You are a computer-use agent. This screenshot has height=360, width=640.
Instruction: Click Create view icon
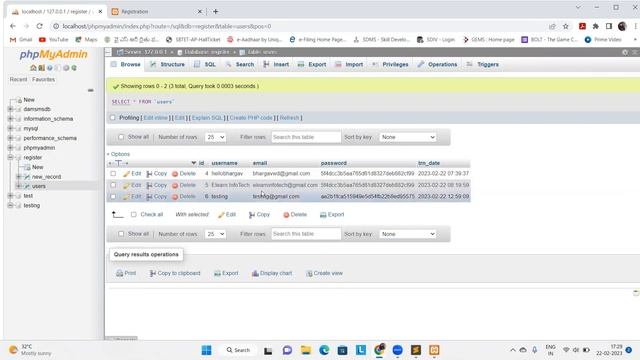pos(309,273)
